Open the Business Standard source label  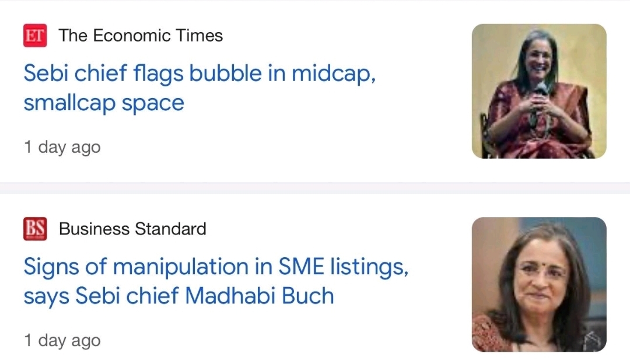pyautogui.click(x=132, y=229)
